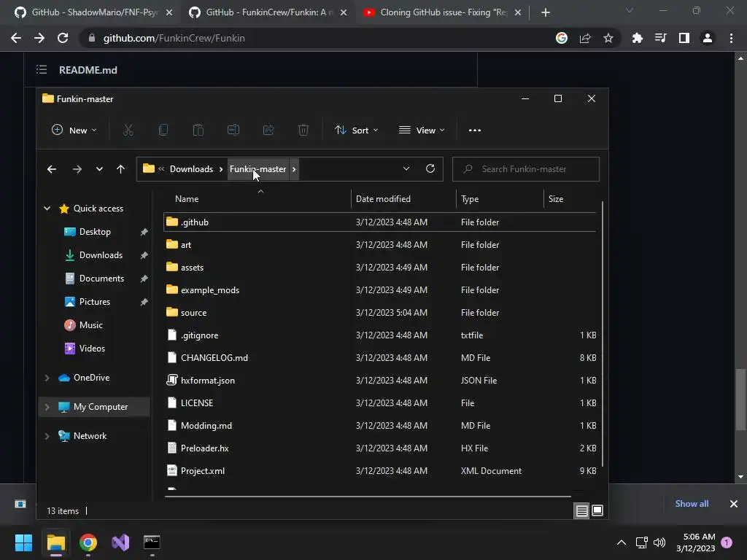Click the Rename icon in Explorer toolbar

tap(233, 130)
